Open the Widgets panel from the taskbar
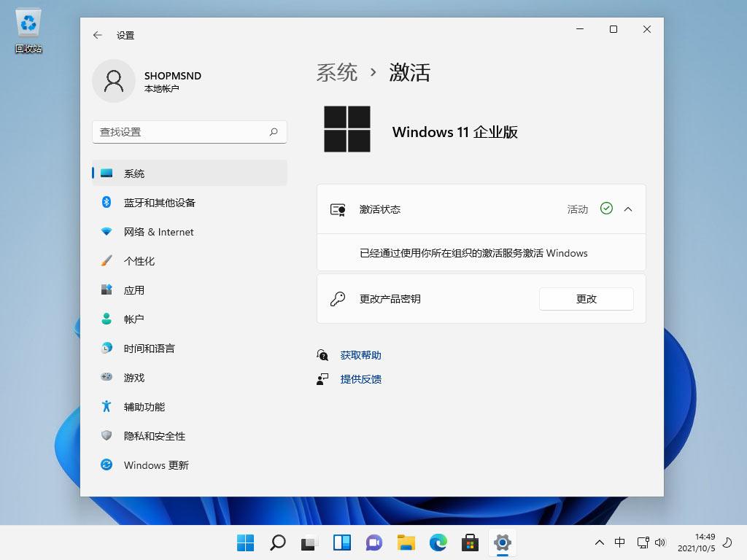This screenshot has height=560, width=747. pyautogui.click(x=341, y=542)
